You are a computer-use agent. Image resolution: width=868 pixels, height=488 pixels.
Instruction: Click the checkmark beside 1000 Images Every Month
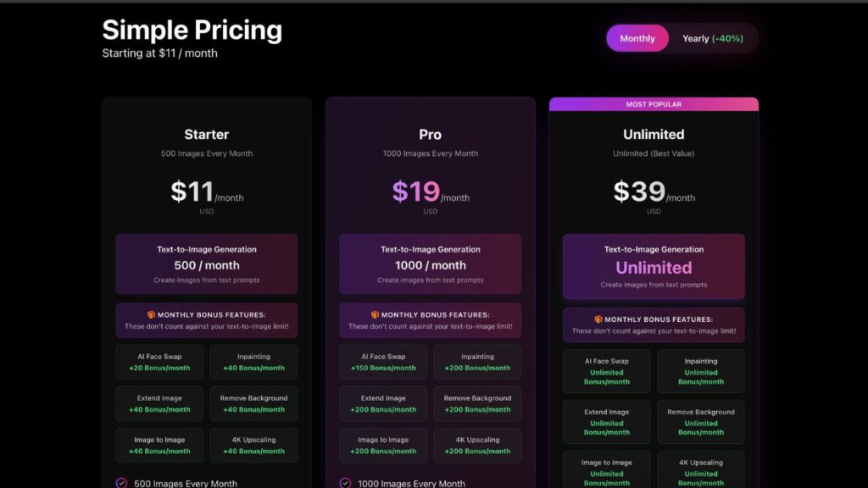(345, 482)
